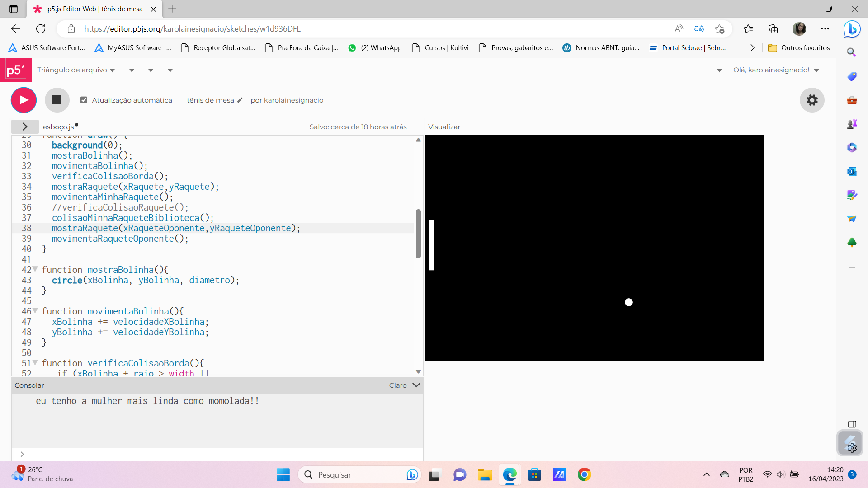
Task: Click the Consolar expand arrow
Action: tap(417, 385)
